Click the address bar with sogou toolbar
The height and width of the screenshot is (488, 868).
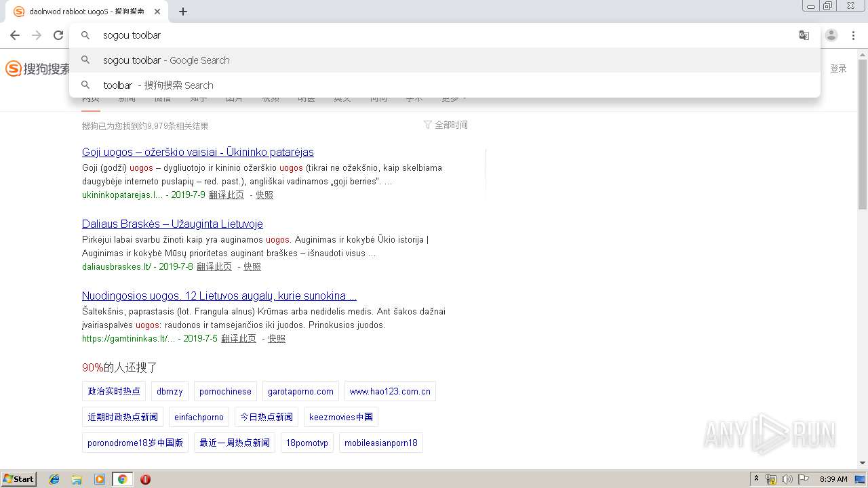[444, 35]
